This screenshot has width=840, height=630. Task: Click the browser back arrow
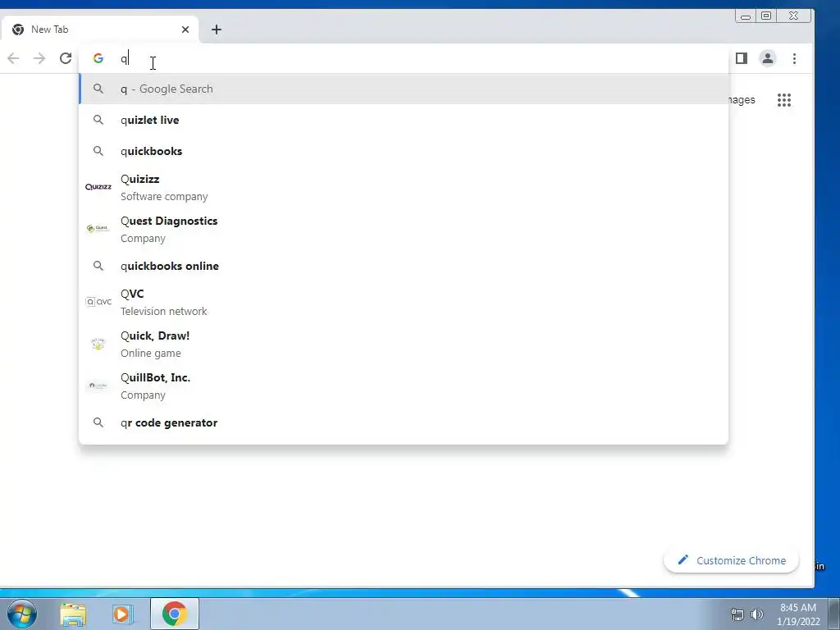[13, 58]
